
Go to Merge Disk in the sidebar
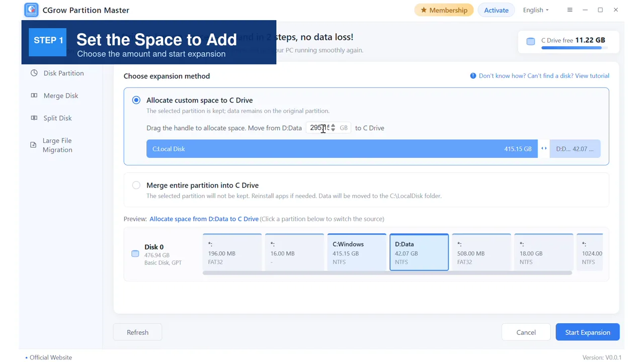coord(61,96)
